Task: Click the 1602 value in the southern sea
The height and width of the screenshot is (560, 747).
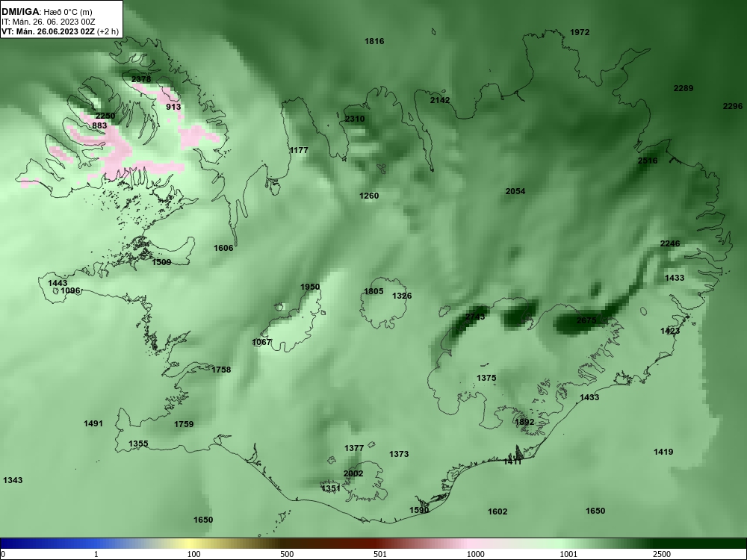Action: [498, 512]
